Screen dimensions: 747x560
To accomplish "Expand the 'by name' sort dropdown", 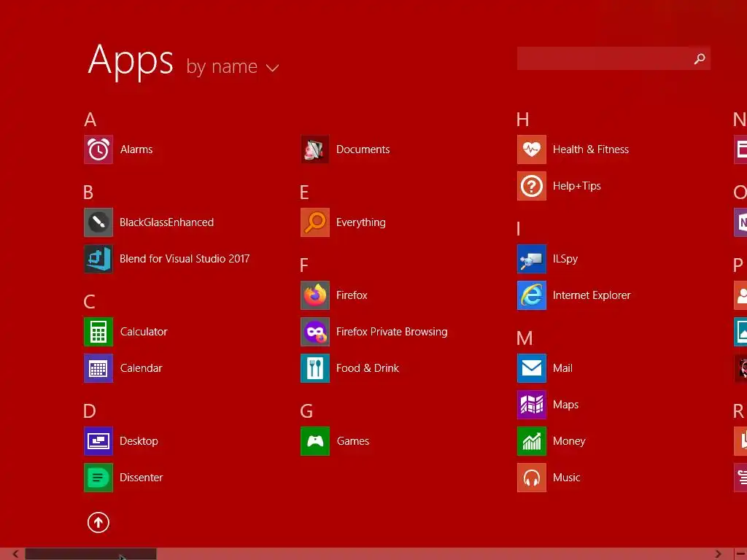I will pos(233,67).
